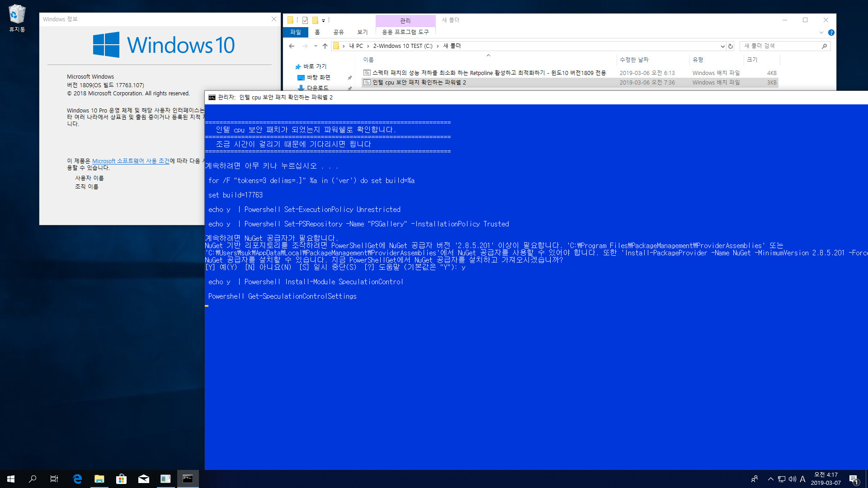
Task: Click search magnifier in Explorer
Action: pyautogui.click(x=824, y=46)
